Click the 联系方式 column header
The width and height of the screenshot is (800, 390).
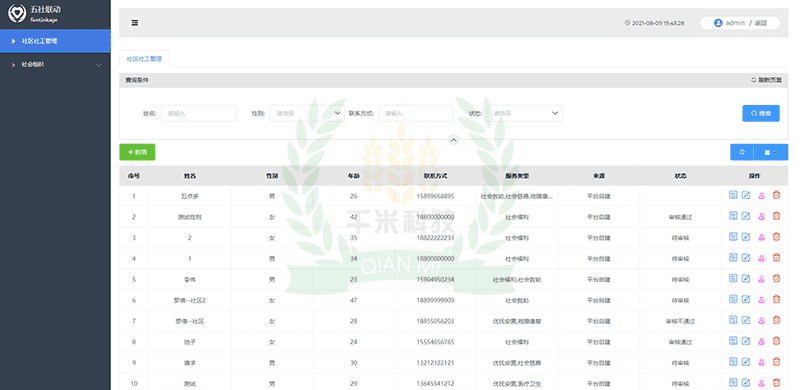tap(435, 176)
